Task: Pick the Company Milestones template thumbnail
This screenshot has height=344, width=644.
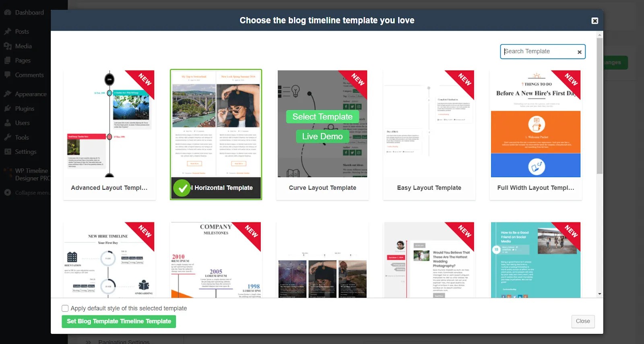Action: click(216, 260)
